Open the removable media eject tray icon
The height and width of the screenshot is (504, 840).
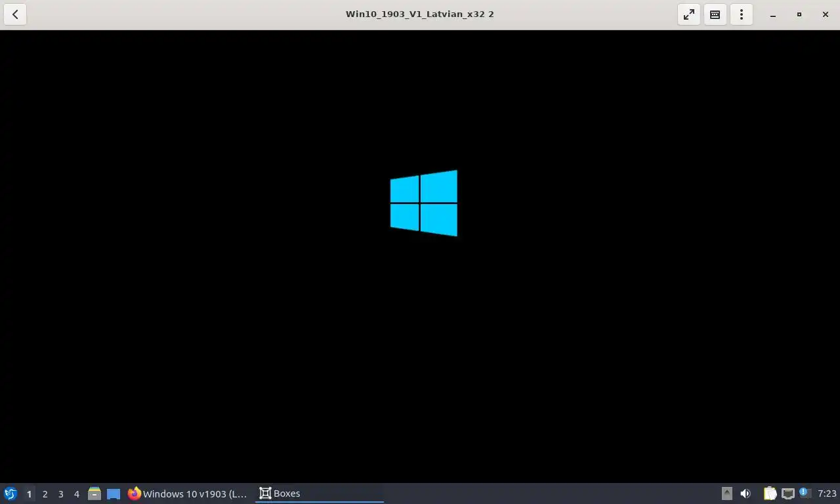(x=726, y=493)
